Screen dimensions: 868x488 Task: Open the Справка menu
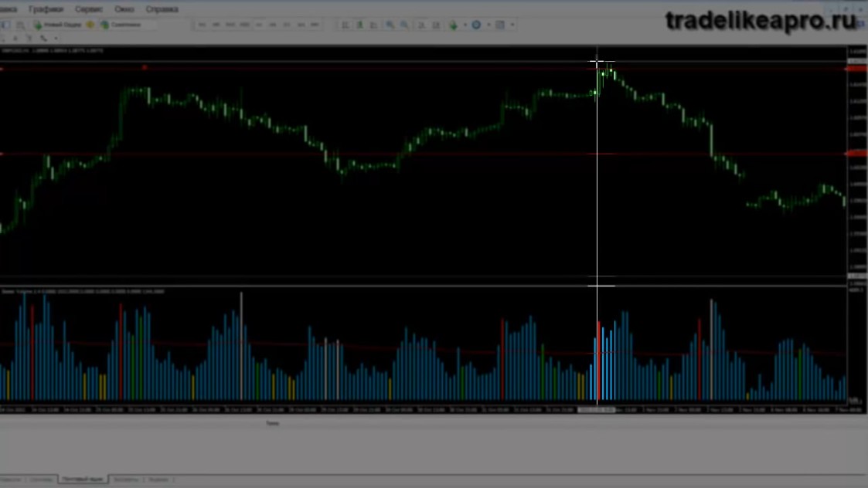pyautogui.click(x=162, y=9)
